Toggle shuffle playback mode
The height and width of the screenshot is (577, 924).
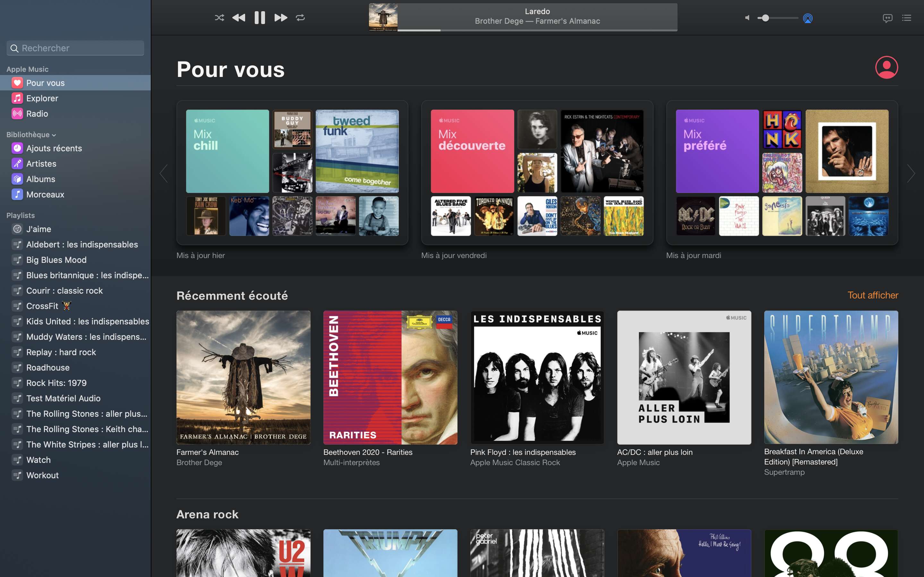point(219,18)
